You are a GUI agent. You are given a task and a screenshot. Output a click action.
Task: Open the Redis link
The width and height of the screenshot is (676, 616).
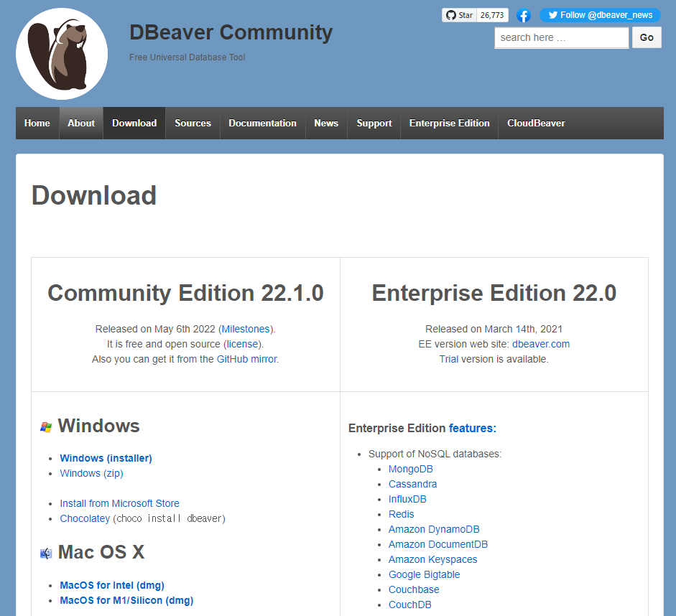(401, 514)
